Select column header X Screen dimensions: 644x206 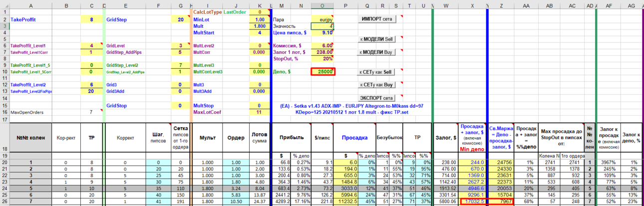(472, 5)
